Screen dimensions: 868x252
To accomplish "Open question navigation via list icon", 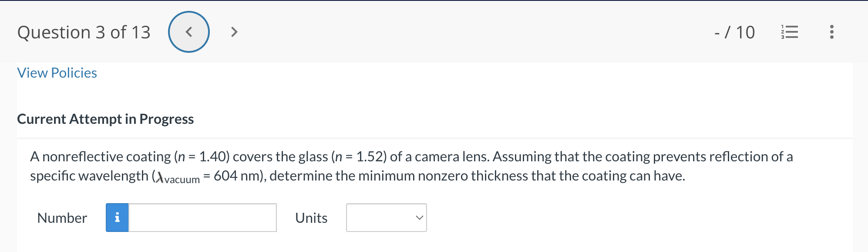I will click(790, 32).
